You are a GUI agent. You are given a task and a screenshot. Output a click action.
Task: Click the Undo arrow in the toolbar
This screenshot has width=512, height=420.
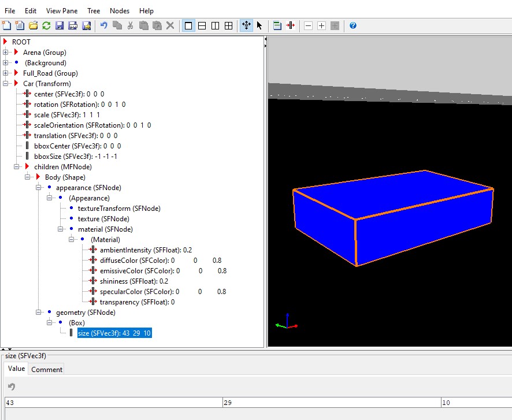(103, 25)
